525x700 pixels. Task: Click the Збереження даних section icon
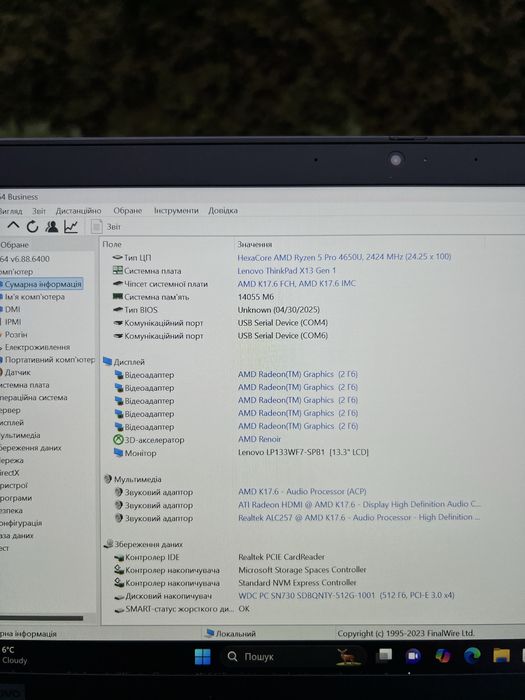108,544
